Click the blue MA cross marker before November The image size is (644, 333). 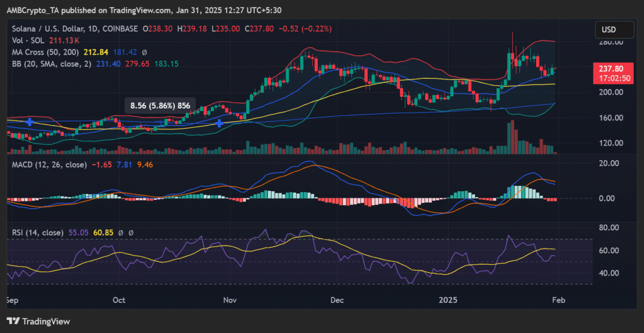(219, 124)
